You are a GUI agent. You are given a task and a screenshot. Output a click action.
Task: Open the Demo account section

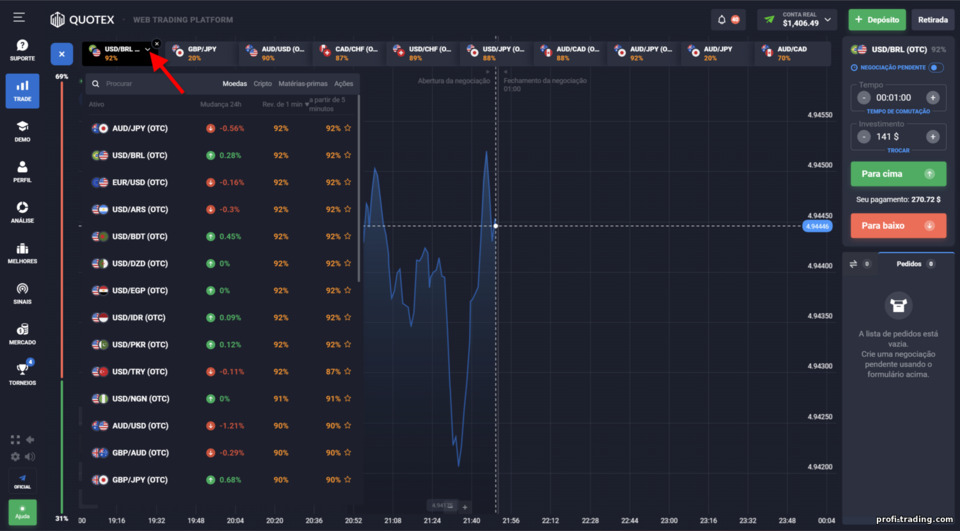click(x=22, y=131)
